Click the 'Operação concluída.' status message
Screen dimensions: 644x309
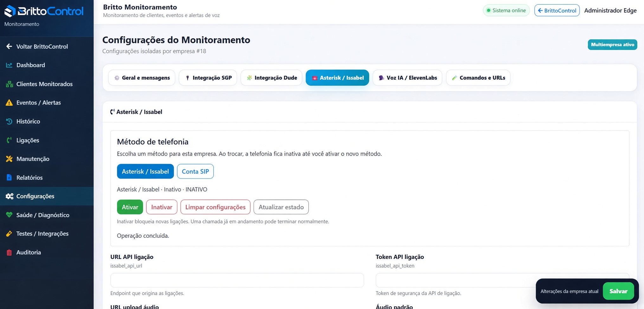tap(143, 236)
